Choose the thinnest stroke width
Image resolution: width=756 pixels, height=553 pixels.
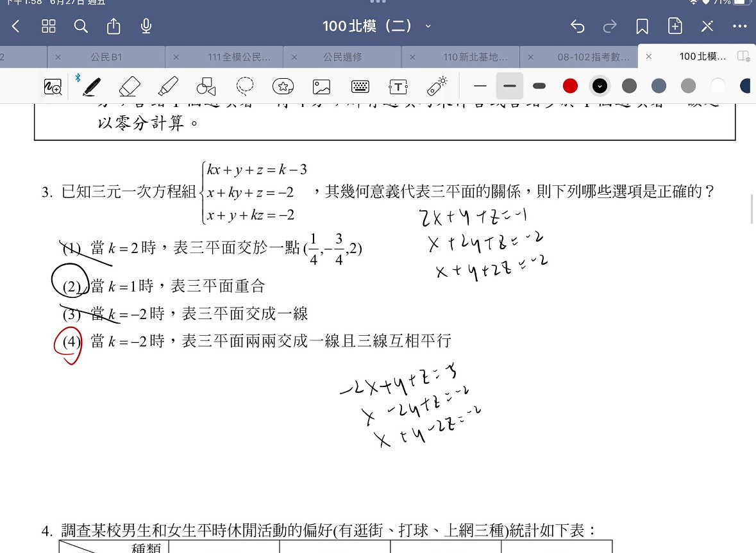point(480,87)
